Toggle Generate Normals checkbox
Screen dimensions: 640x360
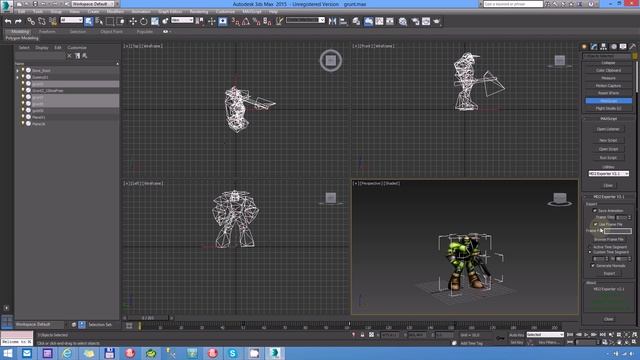(593, 266)
